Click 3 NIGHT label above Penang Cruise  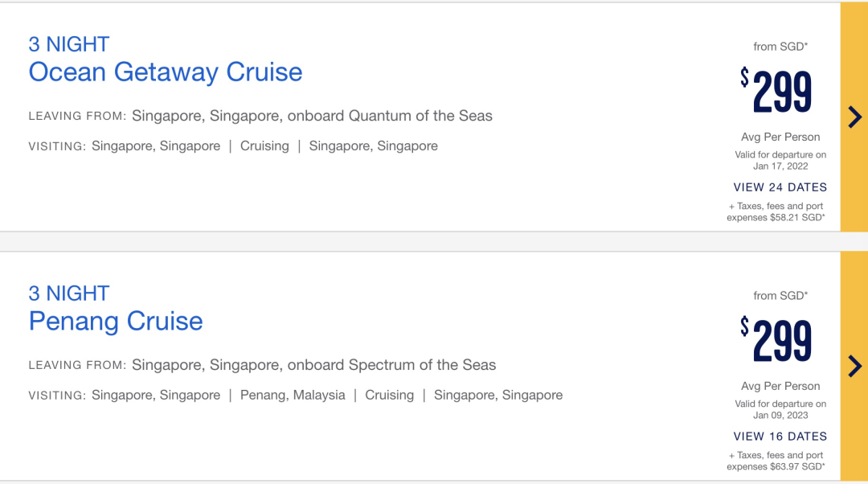click(69, 293)
